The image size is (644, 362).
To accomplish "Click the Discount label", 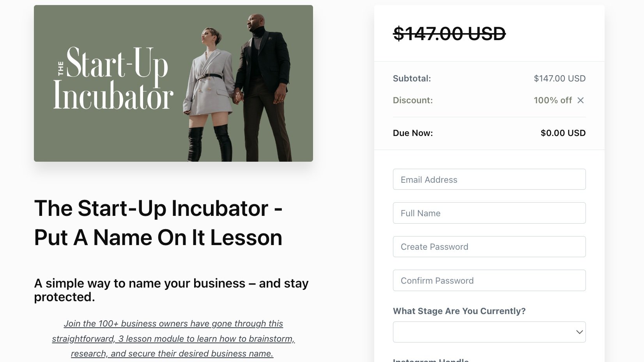I will pyautogui.click(x=413, y=101).
